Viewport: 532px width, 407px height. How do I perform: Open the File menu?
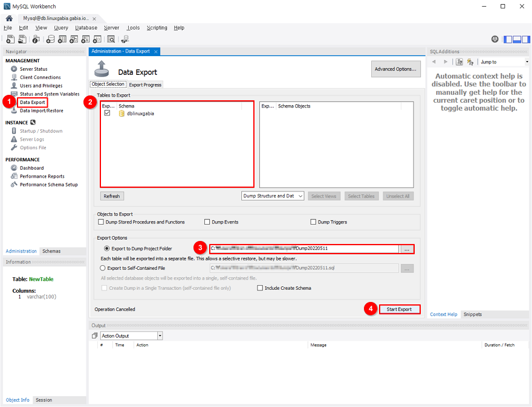point(7,28)
